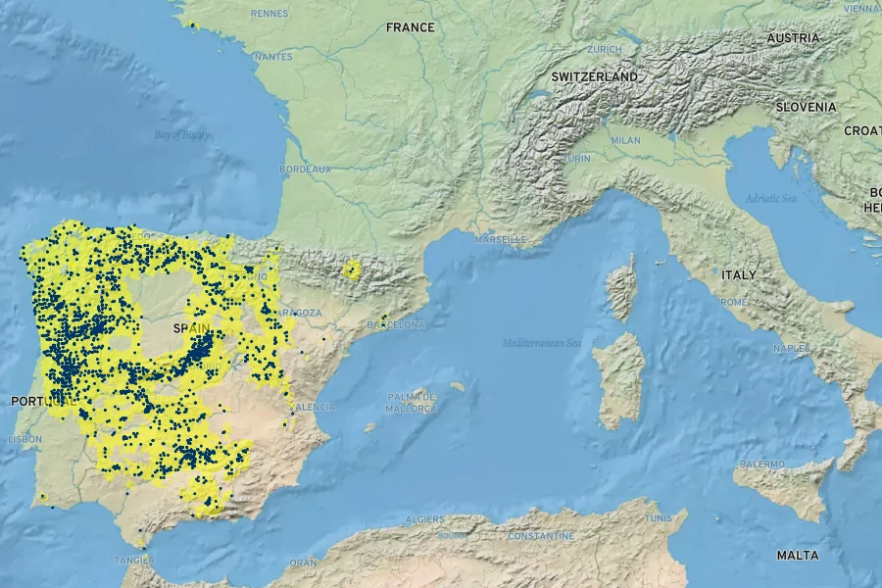Click the ITALY country label
The image size is (882, 588).
739,275
